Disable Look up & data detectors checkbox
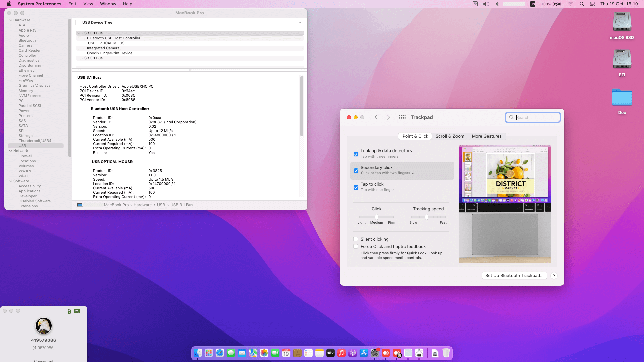The width and height of the screenshot is (644, 362). (x=356, y=154)
